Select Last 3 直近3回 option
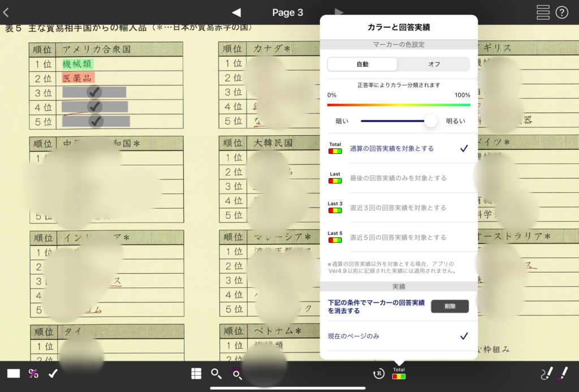 [399, 208]
